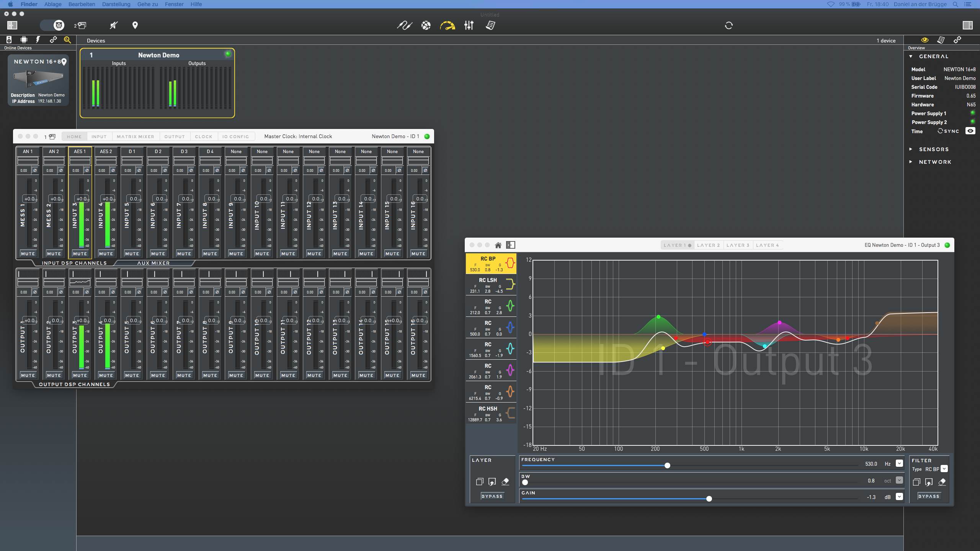Viewport: 980px width, 551px height.
Task: Click the yellow speedometer icon in toolbar
Action: (447, 25)
